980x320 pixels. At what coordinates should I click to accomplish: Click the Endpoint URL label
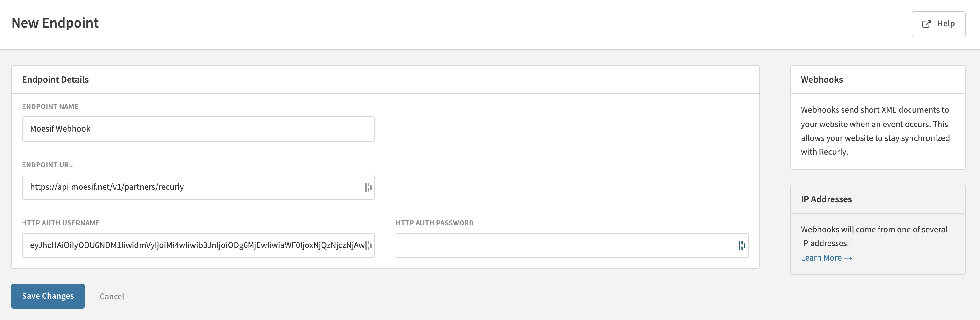point(47,165)
